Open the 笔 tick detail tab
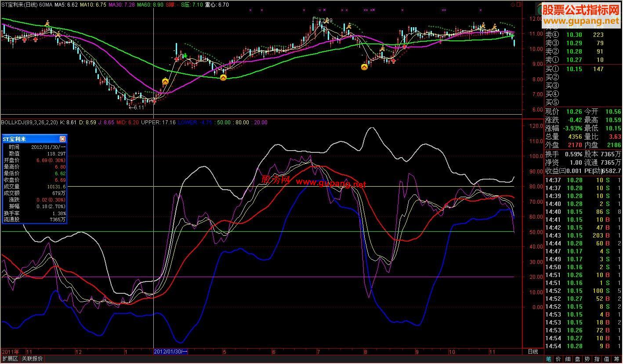The image size is (623, 364). 549,359
